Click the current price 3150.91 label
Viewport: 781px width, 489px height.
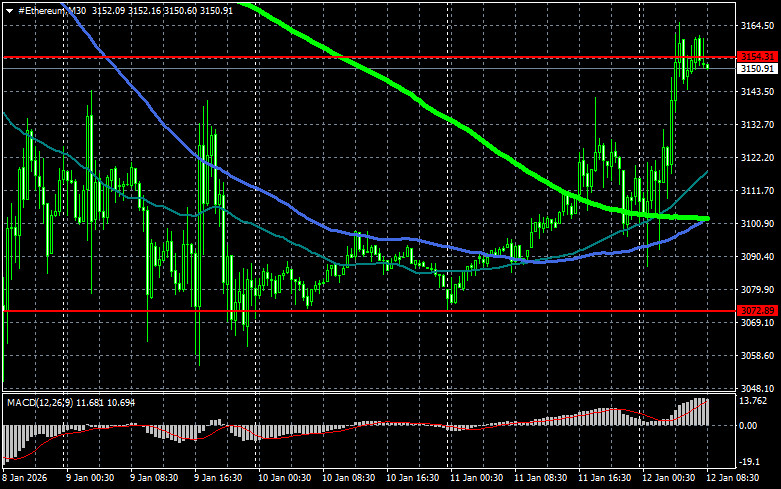tap(757, 69)
